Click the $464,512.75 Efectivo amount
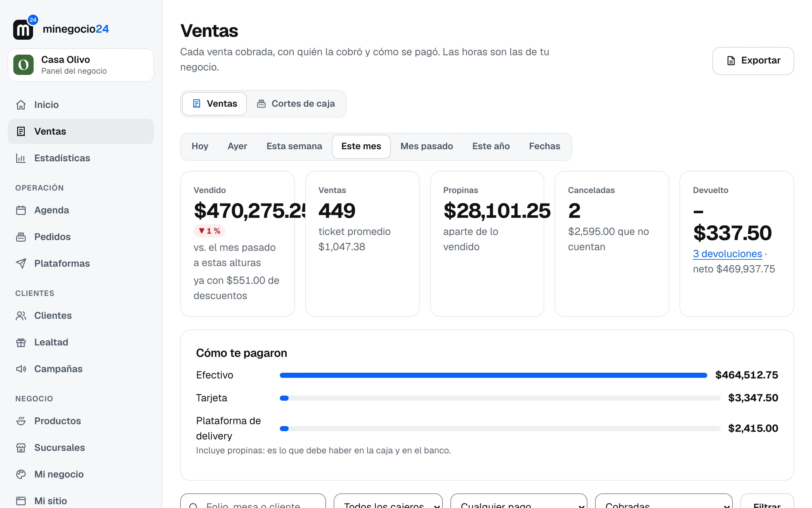 (x=747, y=375)
